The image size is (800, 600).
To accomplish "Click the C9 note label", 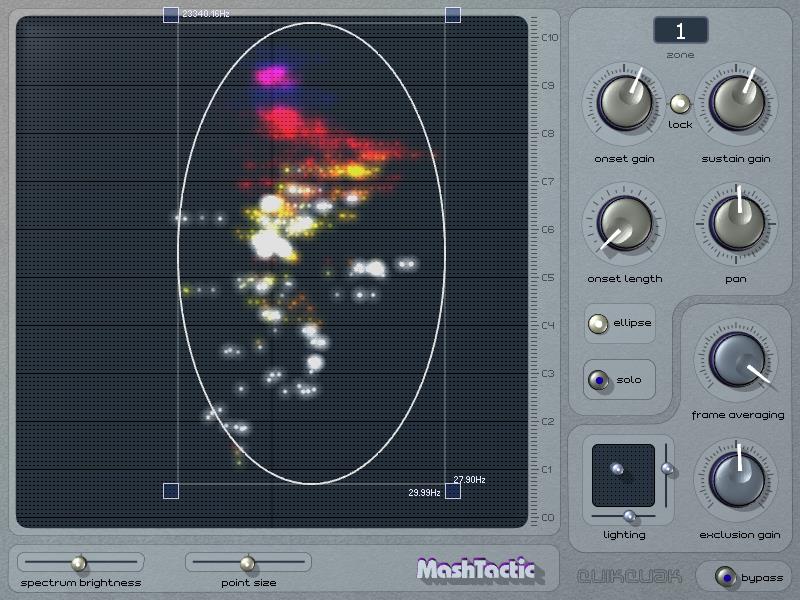I will (548, 86).
